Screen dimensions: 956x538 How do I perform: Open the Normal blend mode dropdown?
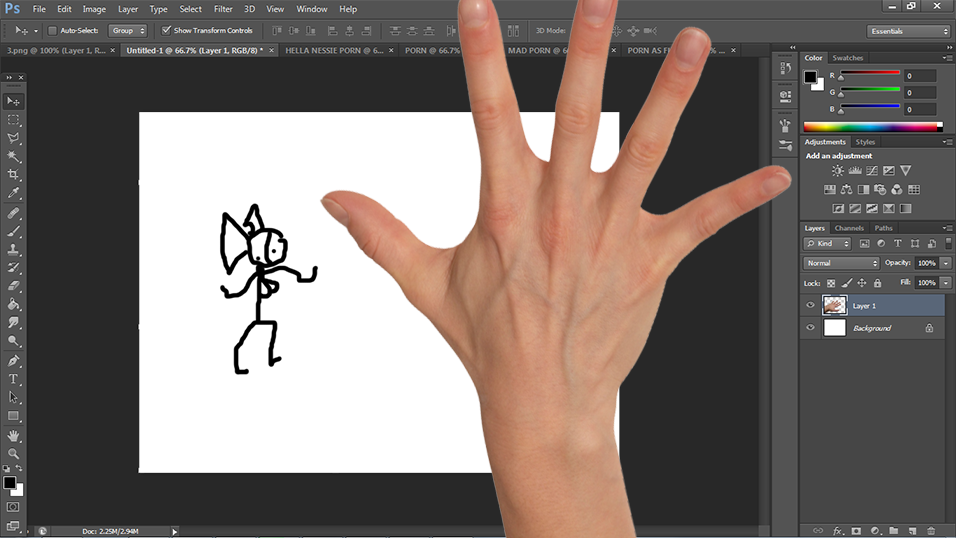841,263
